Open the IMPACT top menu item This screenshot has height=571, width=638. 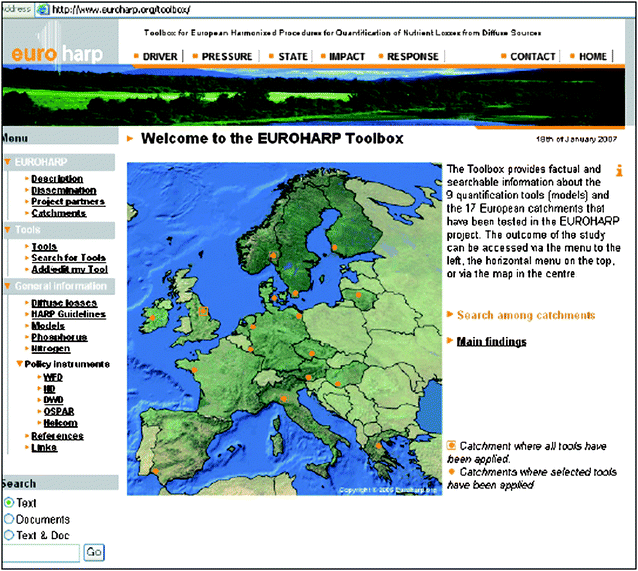[347, 57]
